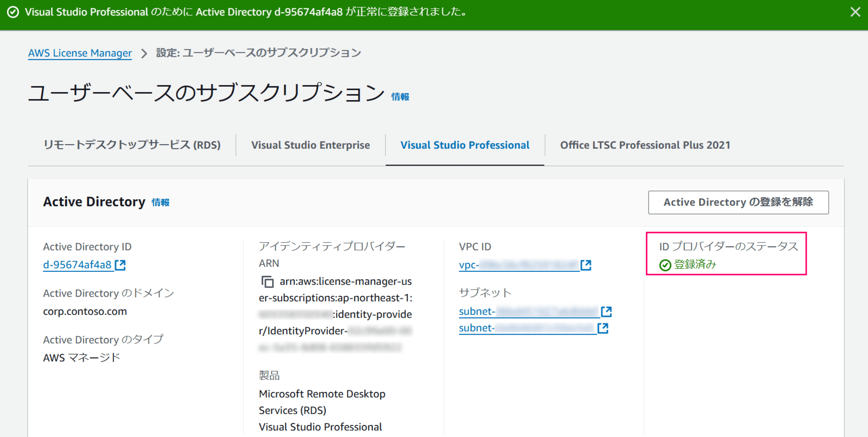Click the Active Directory ID label
Screen dimensions: 868x437
click(87, 247)
